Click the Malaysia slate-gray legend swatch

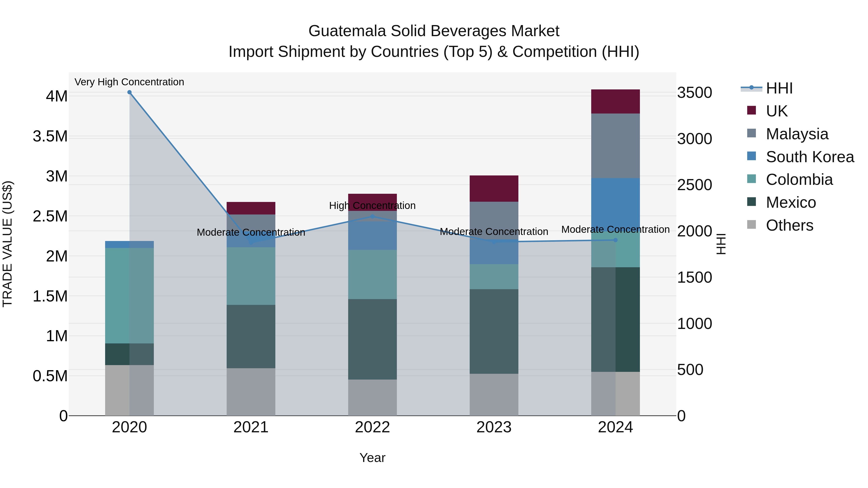coord(751,133)
